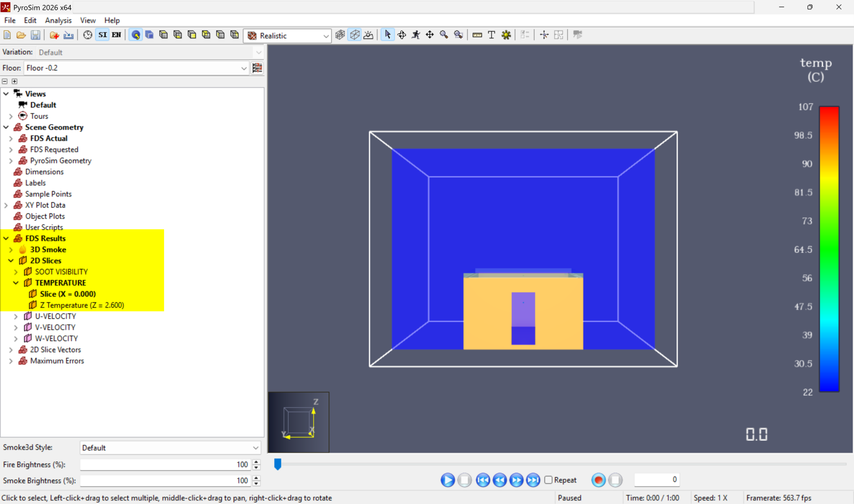Click the floor settings icon beside Floor dropdown

tap(257, 68)
